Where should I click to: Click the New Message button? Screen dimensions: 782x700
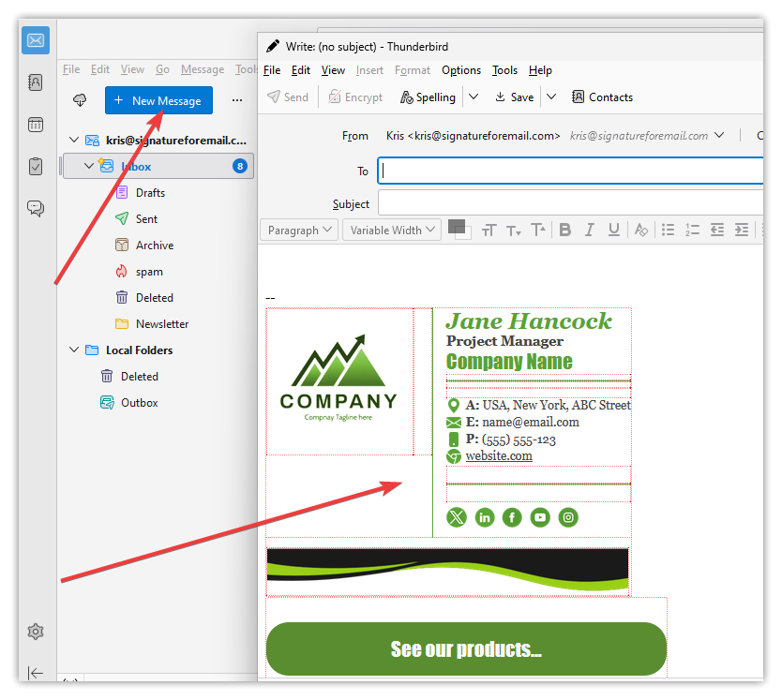(x=158, y=100)
